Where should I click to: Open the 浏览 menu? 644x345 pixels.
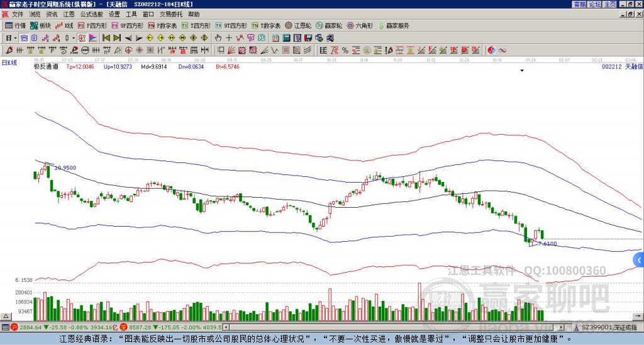pos(35,14)
